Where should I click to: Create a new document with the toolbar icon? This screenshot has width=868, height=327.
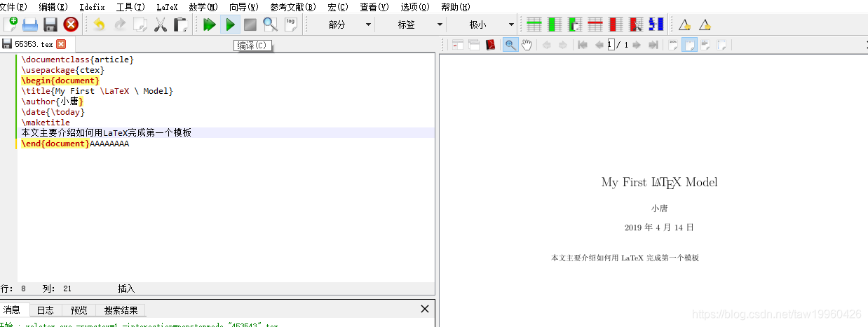tap(11, 25)
